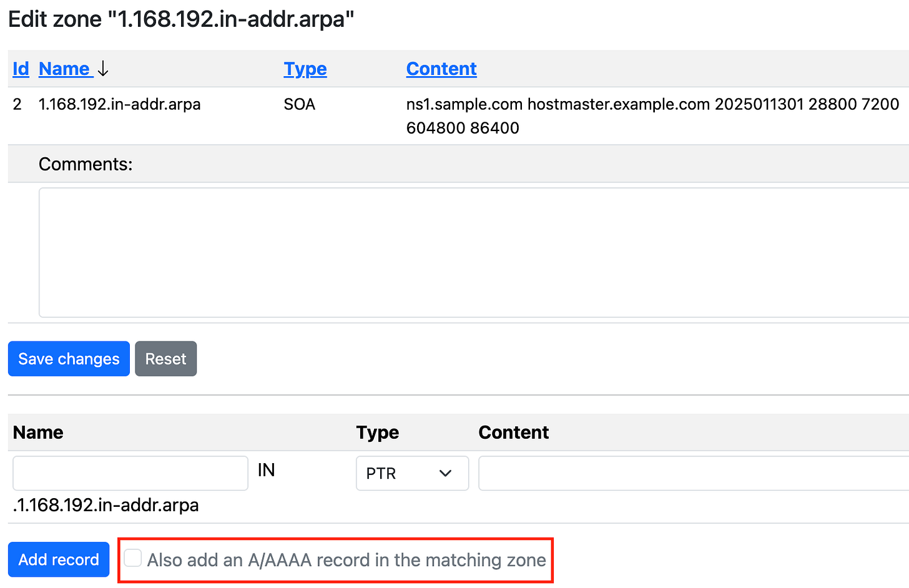Click the Reset button
This screenshot has width=909, height=588.
(165, 359)
